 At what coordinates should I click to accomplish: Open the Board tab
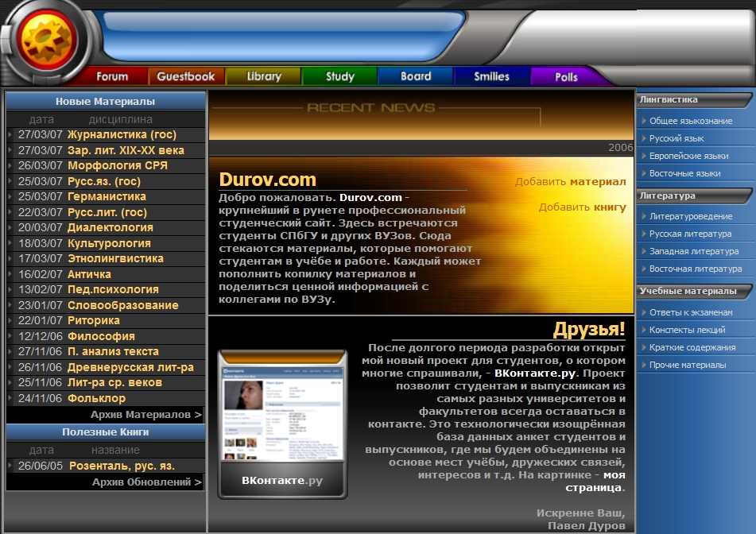(x=416, y=76)
